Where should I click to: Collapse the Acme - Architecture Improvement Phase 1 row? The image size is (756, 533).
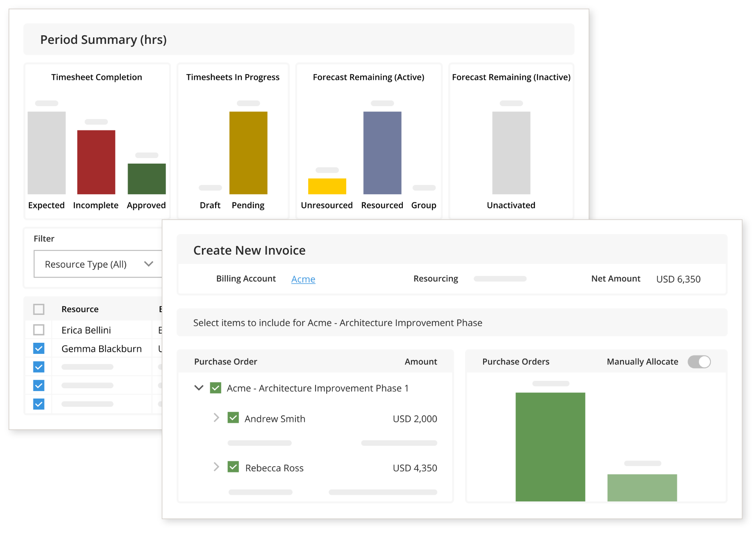(199, 388)
